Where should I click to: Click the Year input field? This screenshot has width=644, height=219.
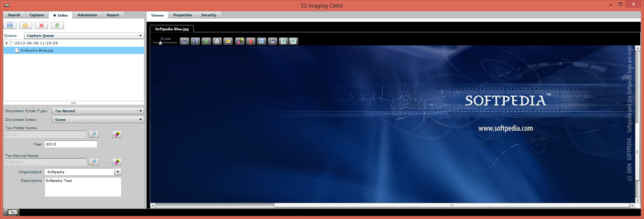[x=71, y=144]
